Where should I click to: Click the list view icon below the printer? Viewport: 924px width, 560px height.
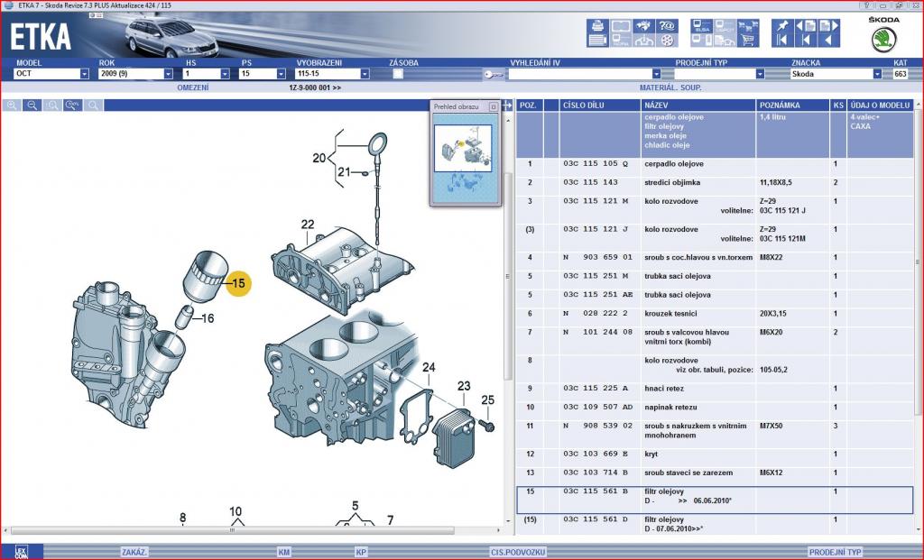597,40
